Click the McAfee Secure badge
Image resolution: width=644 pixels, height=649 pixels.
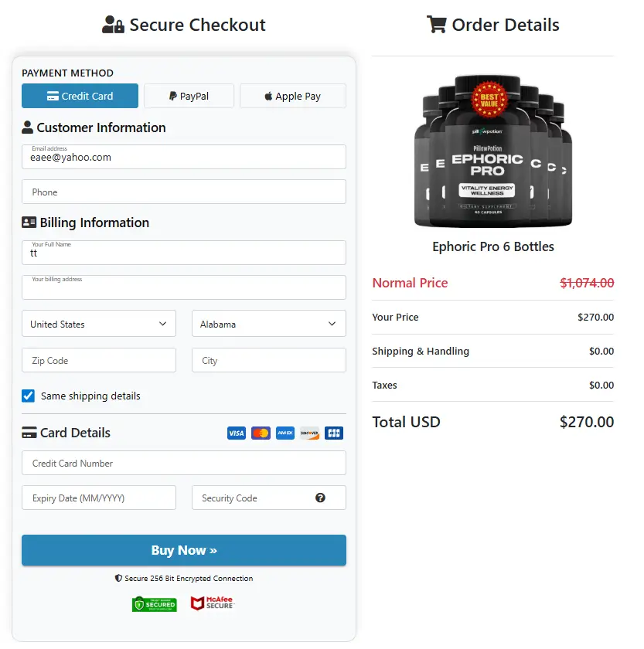212,603
